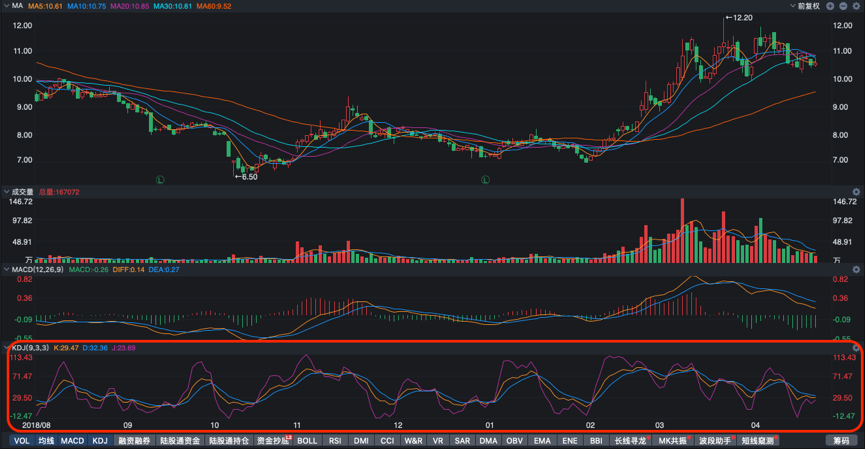The height and width of the screenshot is (449, 865).
Task: Select the RSI indicator
Action: pos(335,441)
